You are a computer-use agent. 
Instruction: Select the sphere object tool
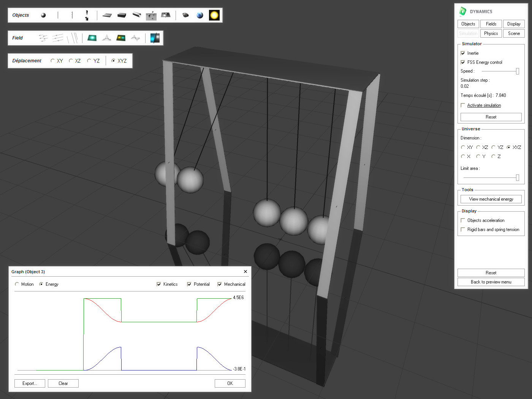[x=43, y=15]
